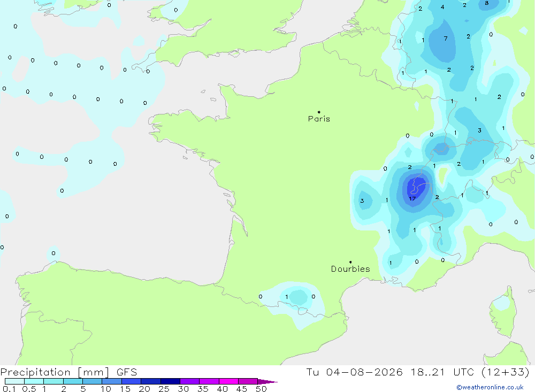This screenshot has width=535, height=392.
Task: Click the 3 mm value near Swiss border
Action: click(x=479, y=130)
